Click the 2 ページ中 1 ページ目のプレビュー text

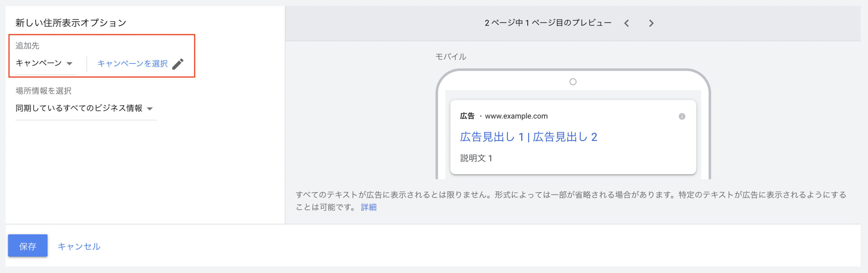(548, 23)
